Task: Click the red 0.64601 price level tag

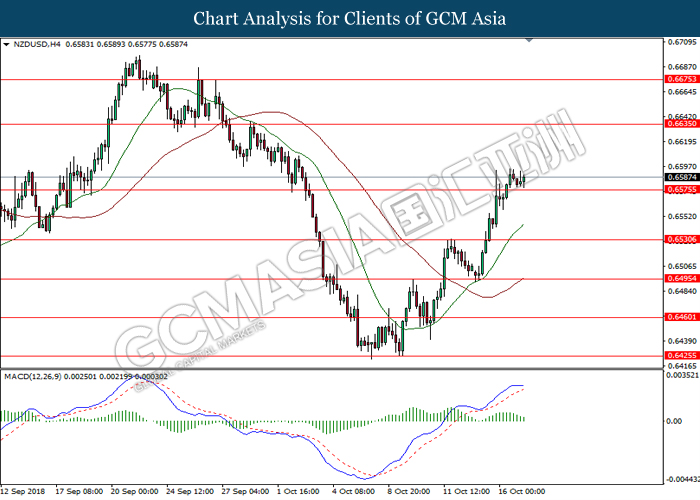Action: point(681,317)
